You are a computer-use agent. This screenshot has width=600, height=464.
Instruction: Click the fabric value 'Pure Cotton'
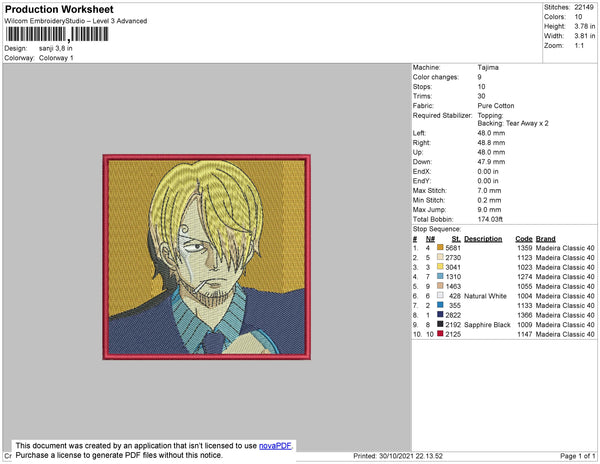point(496,106)
